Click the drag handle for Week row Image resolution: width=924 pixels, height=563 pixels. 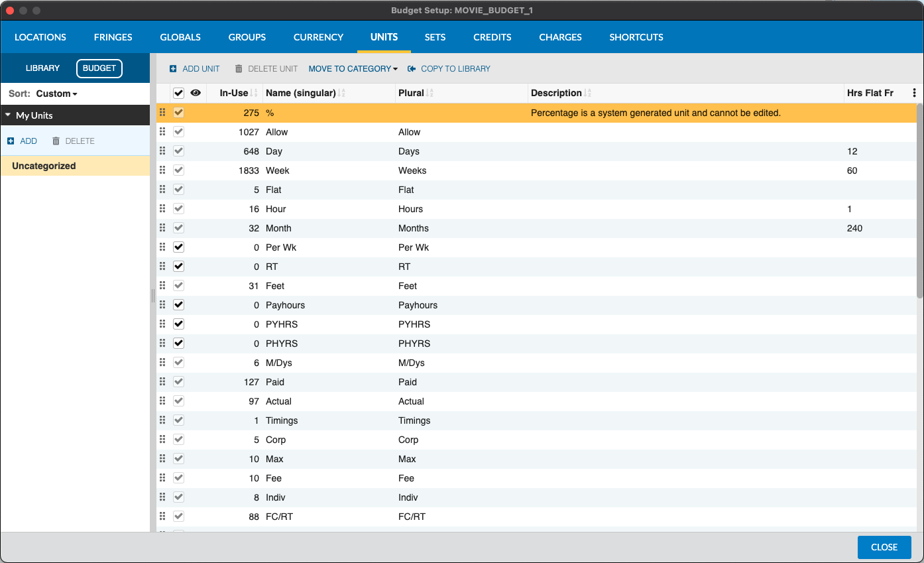[x=162, y=170]
